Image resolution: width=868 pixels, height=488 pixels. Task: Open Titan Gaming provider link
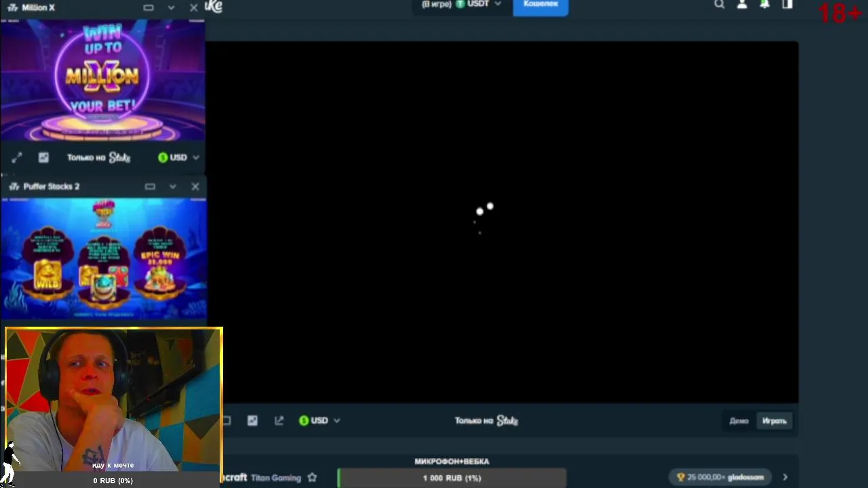tap(276, 477)
